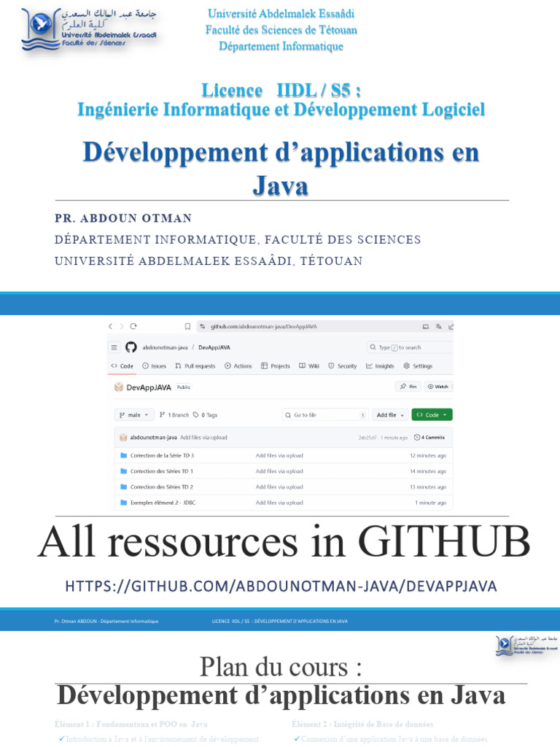Open the Insights tab
Screen dimensions: 560x747
tap(380, 366)
